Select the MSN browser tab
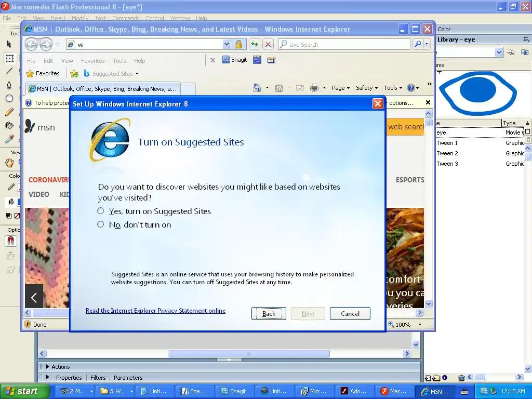This screenshot has width=532, height=399. 102,89
